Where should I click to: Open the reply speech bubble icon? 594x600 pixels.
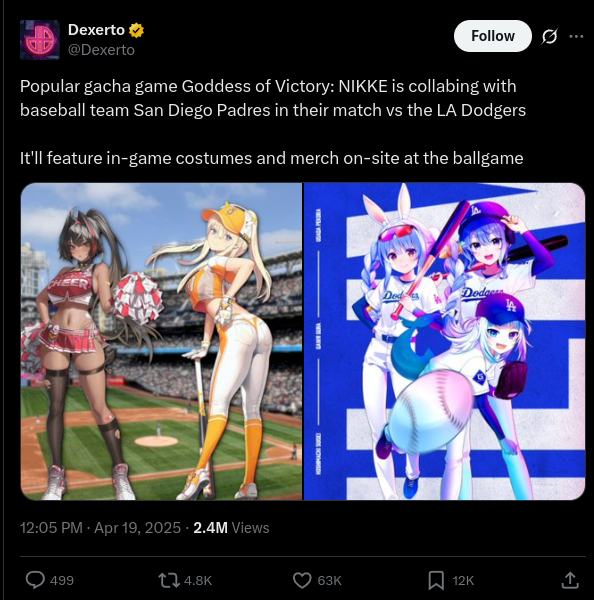pos(35,580)
